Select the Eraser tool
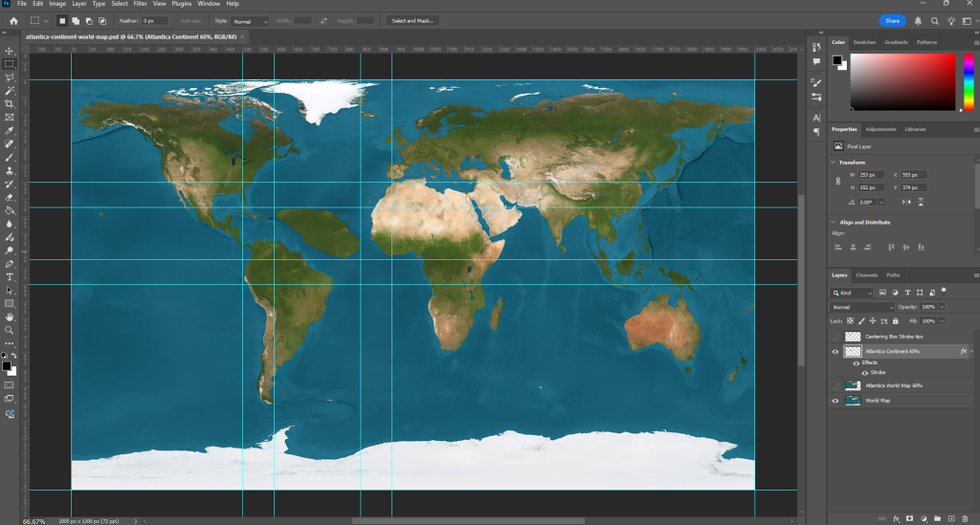The height and width of the screenshot is (525, 980). 9,197
